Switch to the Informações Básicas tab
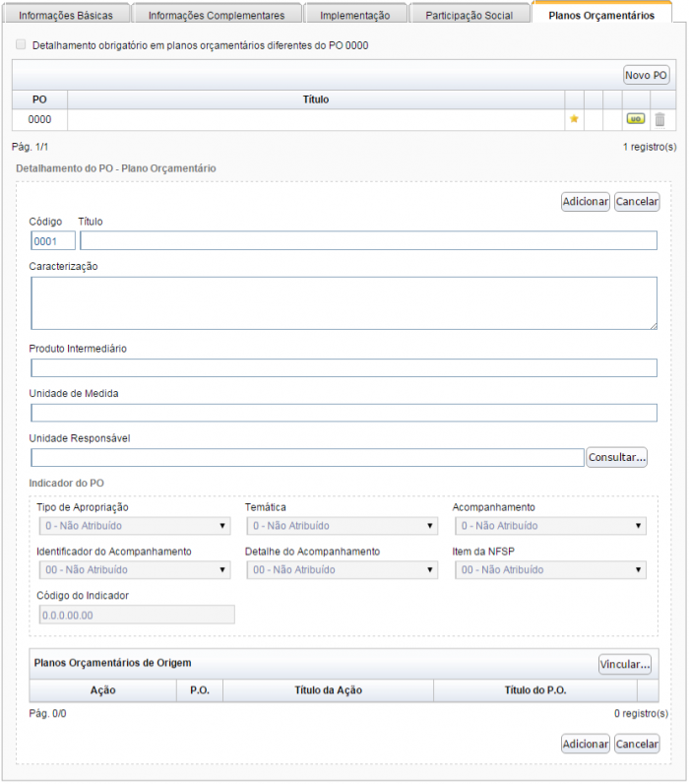 tap(66, 16)
